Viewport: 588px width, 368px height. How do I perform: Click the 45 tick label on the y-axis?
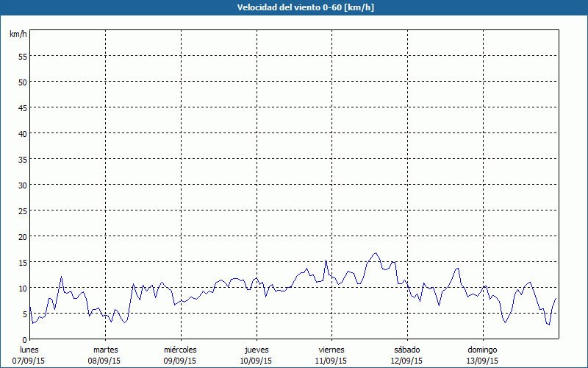(x=22, y=107)
